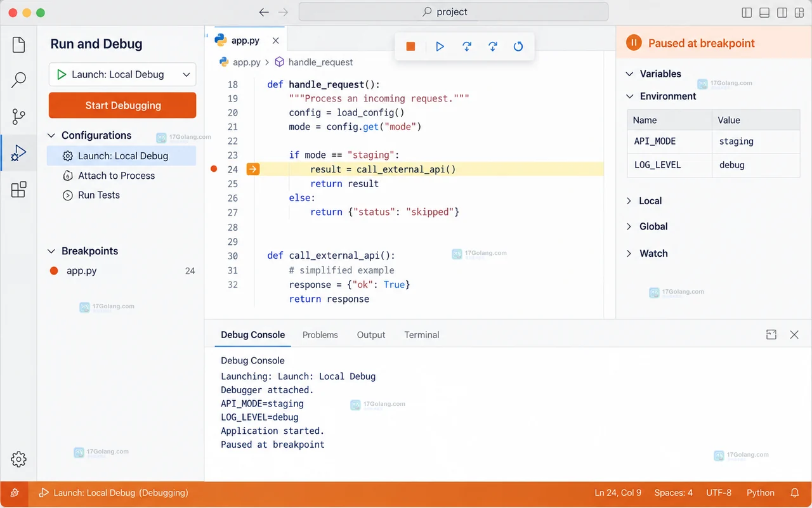Click the Step Over debug icon
812x508 pixels.
(x=467, y=46)
